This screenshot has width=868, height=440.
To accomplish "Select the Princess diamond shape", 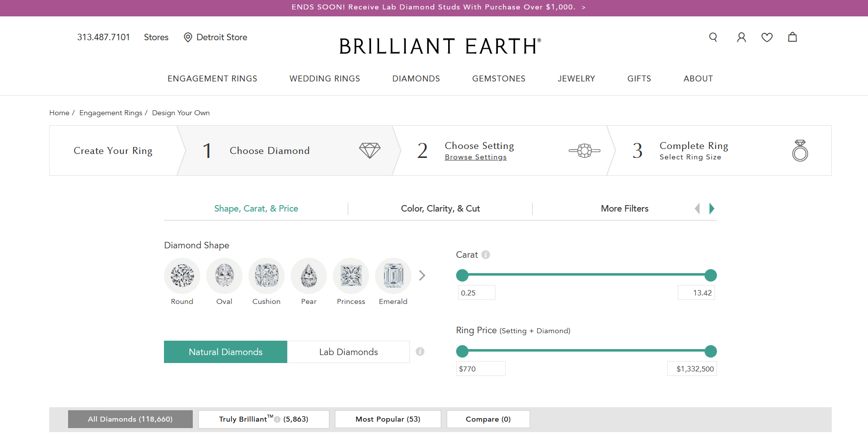I will tap(351, 276).
